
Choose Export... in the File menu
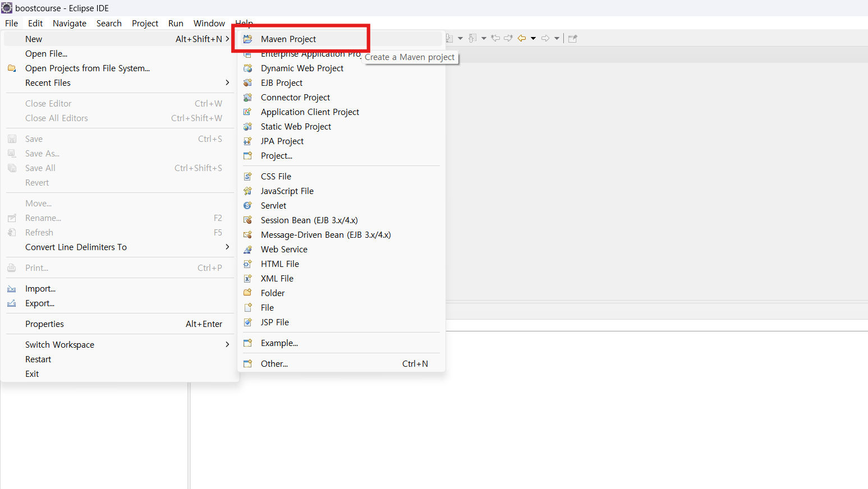(x=119, y=303)
